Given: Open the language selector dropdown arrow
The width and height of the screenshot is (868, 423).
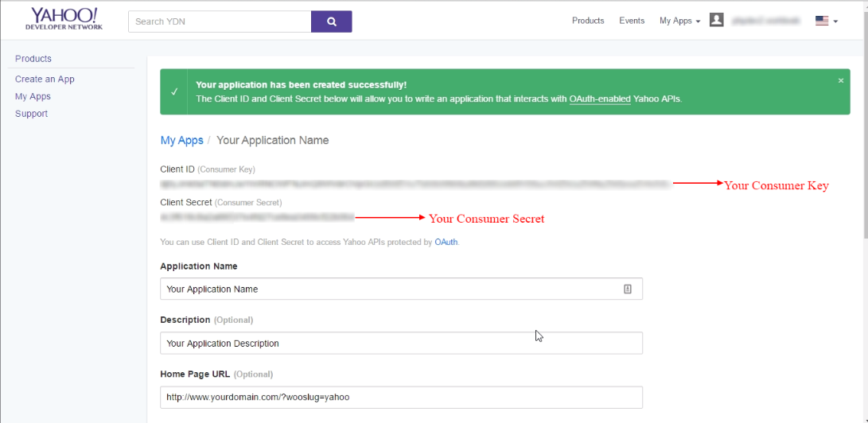Looking at the screenshot, I should click(835, 21).
